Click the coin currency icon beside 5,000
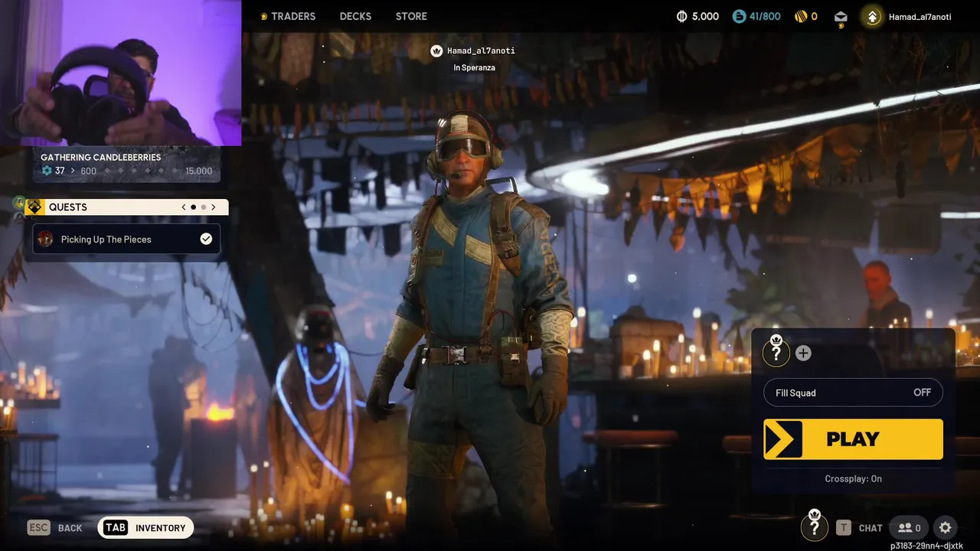Screen dimensions: 980x551 (x=682, y=16)
